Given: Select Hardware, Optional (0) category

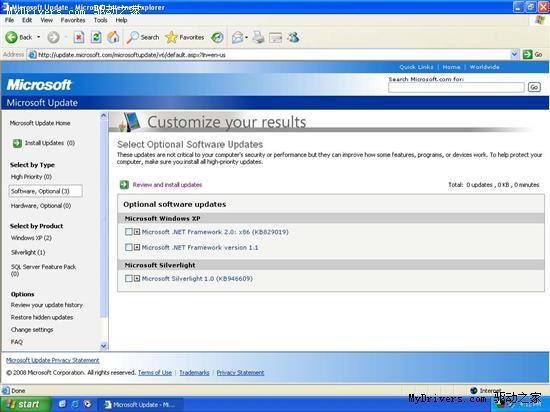Looking at the screenshot, I should click(41, 206).
